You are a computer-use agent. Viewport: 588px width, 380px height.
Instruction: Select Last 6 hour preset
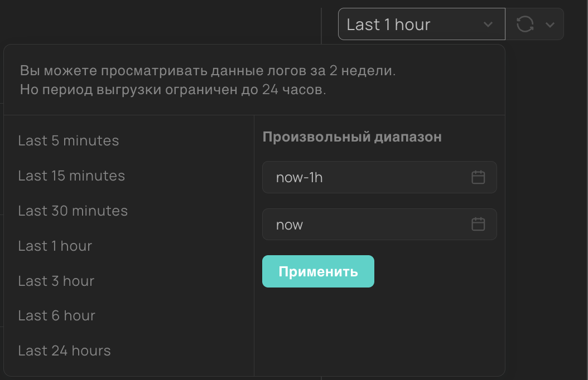coord(56,315)
